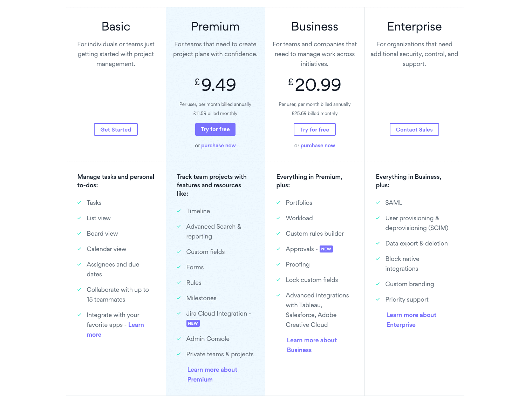Image resolution: width=532 pixels, height=404 pixels.
Task: Click the NEW badge next to Approvals
Action: click(x=326, y=249)
